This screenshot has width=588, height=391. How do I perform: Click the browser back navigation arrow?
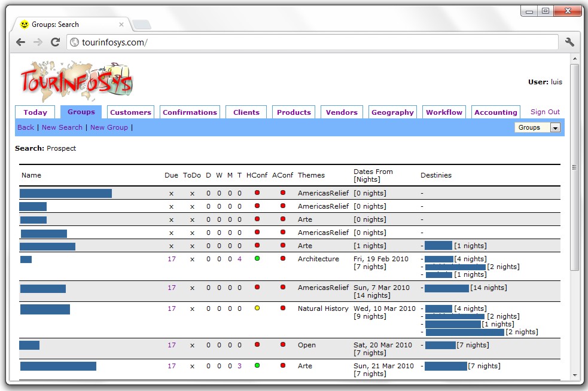20,42
